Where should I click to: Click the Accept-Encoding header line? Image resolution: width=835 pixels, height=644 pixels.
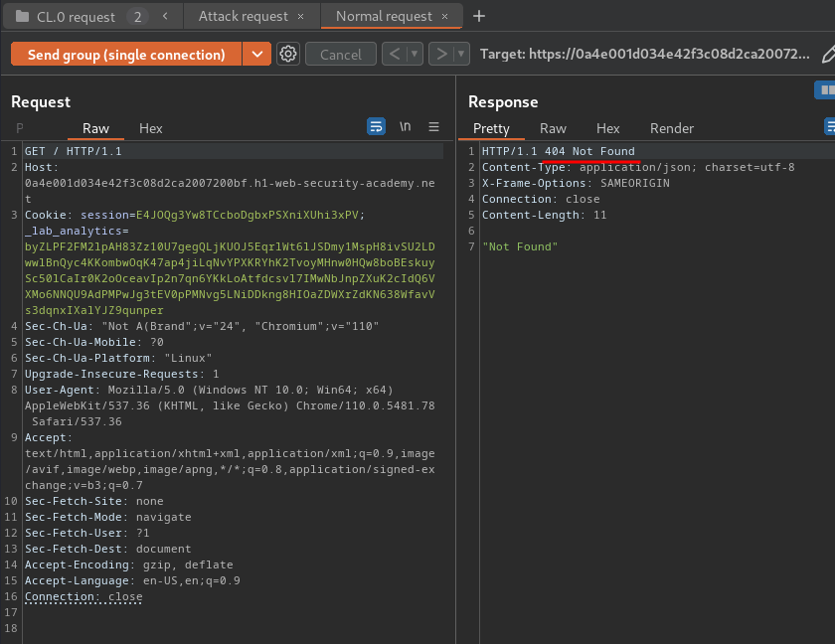129,564
